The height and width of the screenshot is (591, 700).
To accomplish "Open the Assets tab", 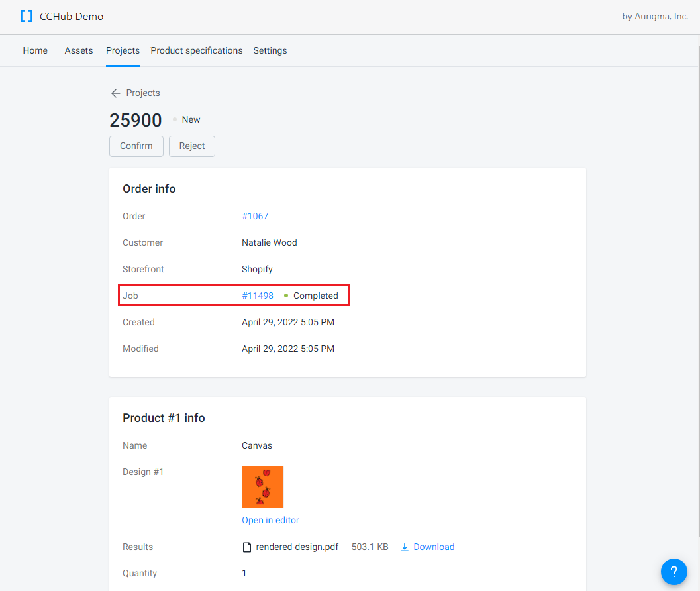I will (x=79, y=51).
